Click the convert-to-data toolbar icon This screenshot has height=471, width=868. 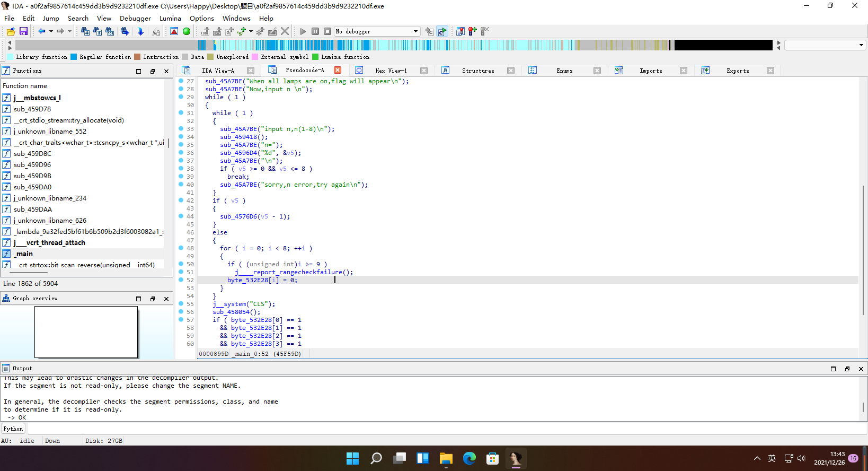point(217,31)
